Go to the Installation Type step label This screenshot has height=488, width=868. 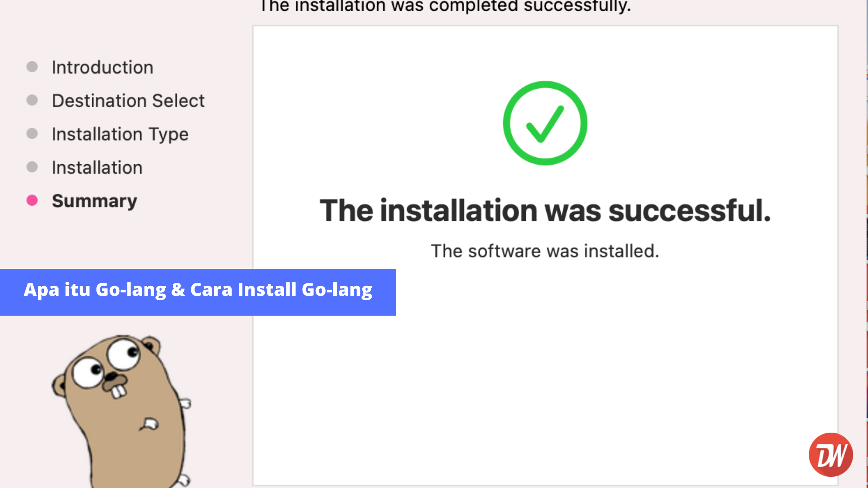point(120,134)
